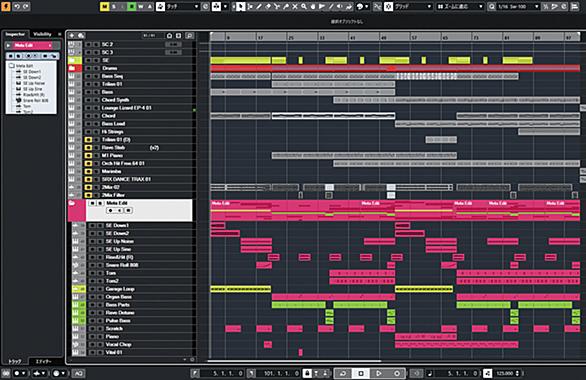Click the Apply Quantize Q icon
The width and height of the screenshot is (586, 380).
point(492,6)
